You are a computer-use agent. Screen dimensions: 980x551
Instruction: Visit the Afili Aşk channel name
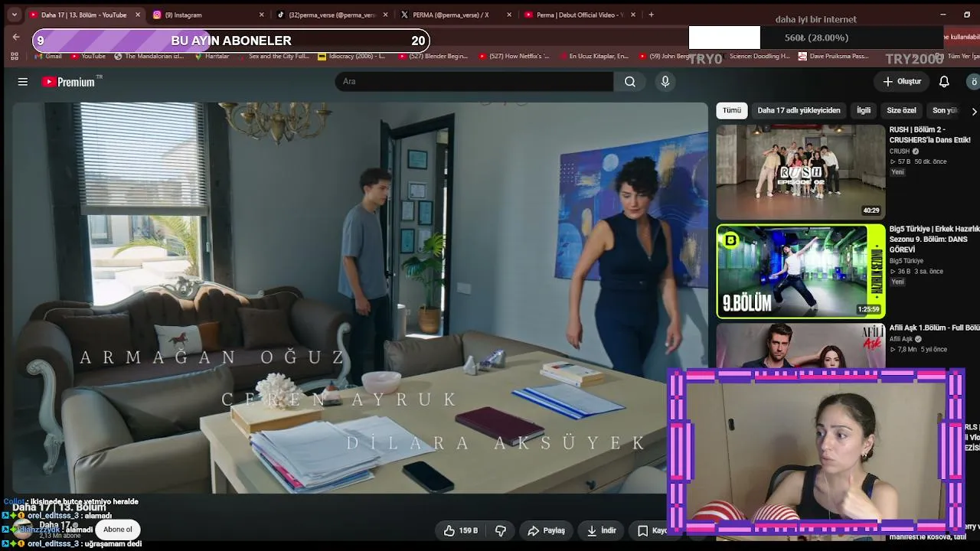[901, 339]
